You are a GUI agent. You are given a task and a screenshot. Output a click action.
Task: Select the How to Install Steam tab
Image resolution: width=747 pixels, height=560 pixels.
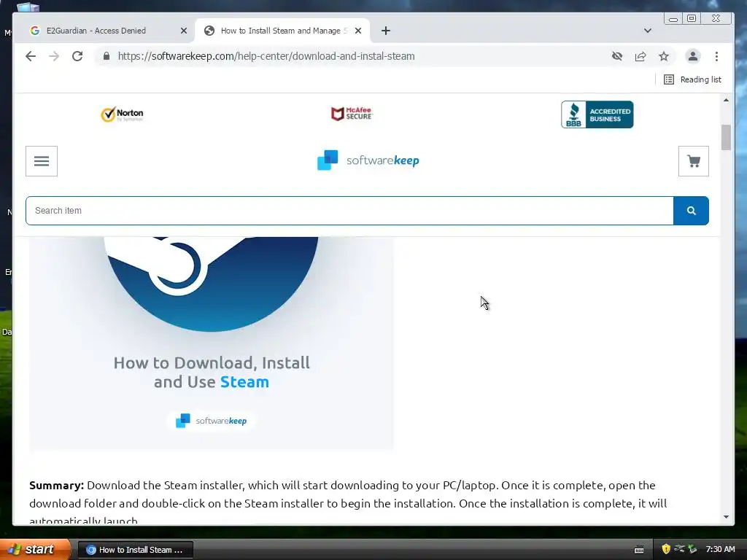[282, 31]
